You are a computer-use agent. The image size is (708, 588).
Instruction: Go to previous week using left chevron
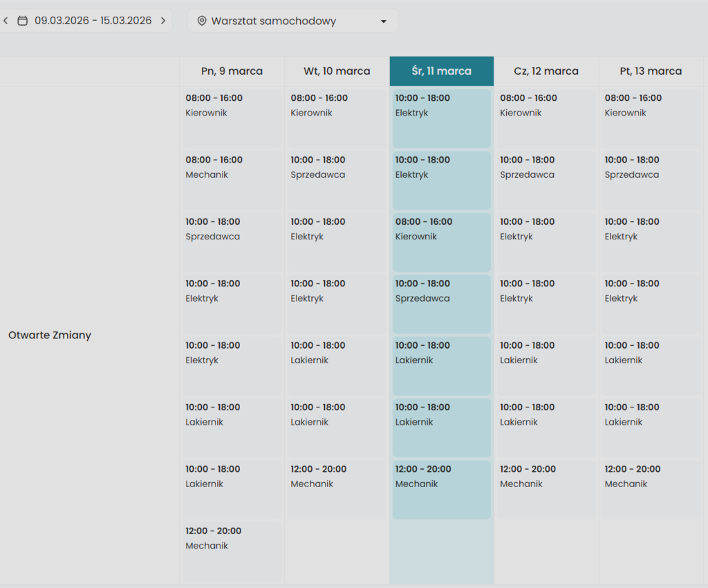click(x=6, y=21)
